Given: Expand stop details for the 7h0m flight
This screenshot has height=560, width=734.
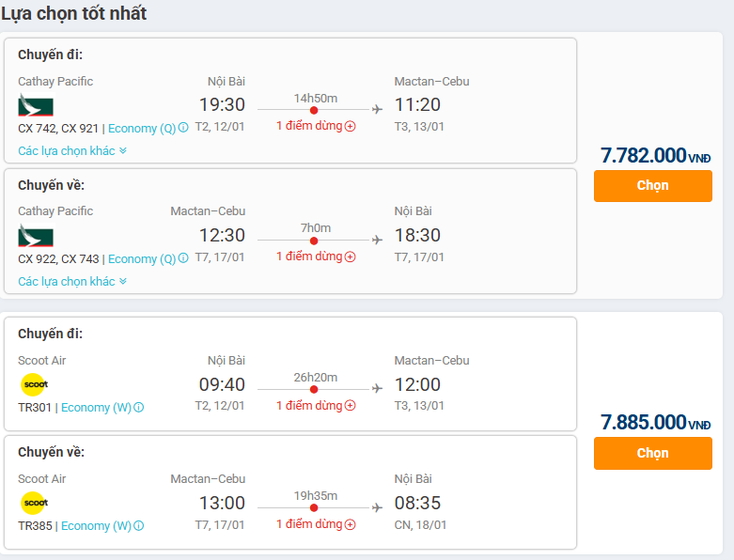Looking at the screenshot, I should pyautogui.click(x=350, y=257).
